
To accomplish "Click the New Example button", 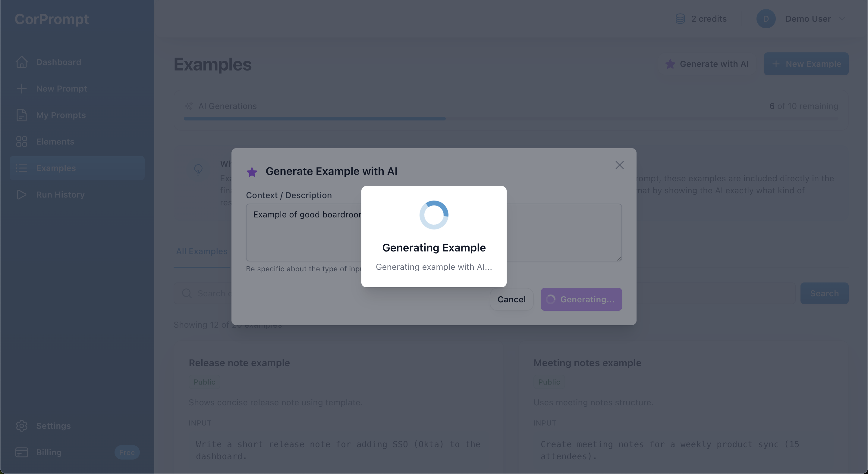I will (x=806, y=64).
